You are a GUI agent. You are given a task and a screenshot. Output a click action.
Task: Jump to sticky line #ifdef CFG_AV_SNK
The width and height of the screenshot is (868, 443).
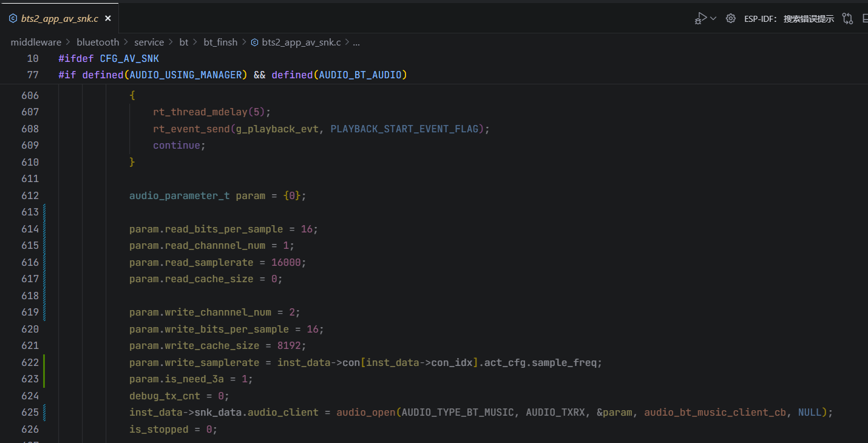pyautogui.click(x=109, y=58)
